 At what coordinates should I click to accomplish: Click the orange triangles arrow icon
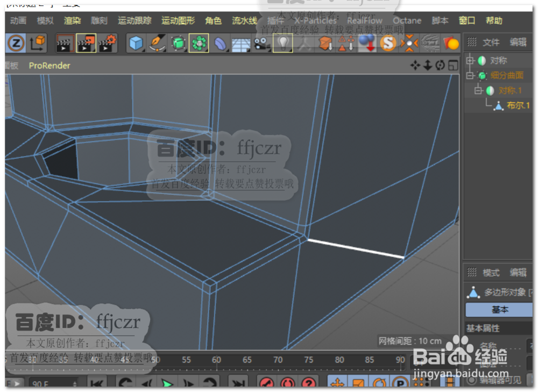[x=346, y=44]
